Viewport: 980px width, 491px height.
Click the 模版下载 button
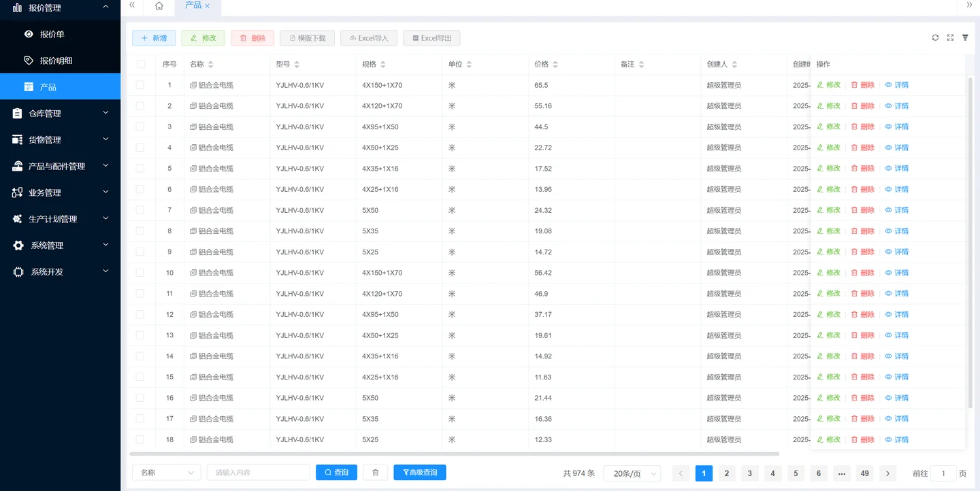coord(307,38)
